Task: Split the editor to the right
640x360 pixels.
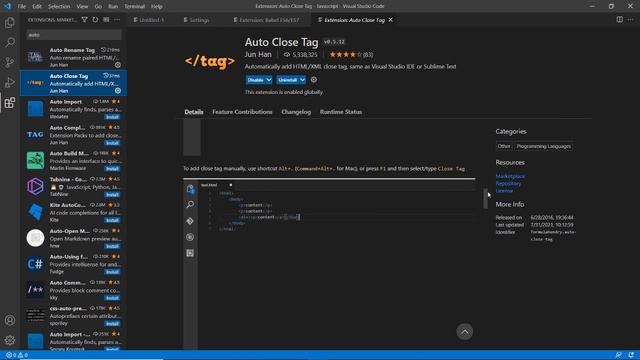Action: point(620,20)
